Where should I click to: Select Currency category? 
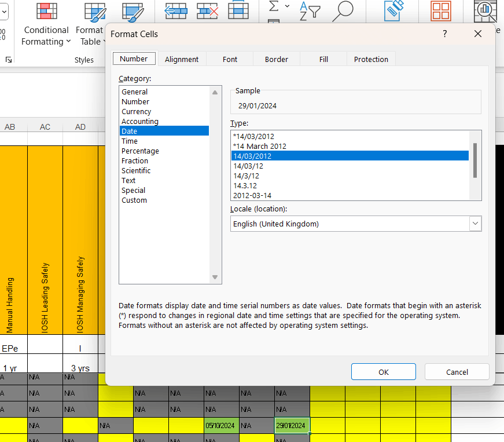164,112
